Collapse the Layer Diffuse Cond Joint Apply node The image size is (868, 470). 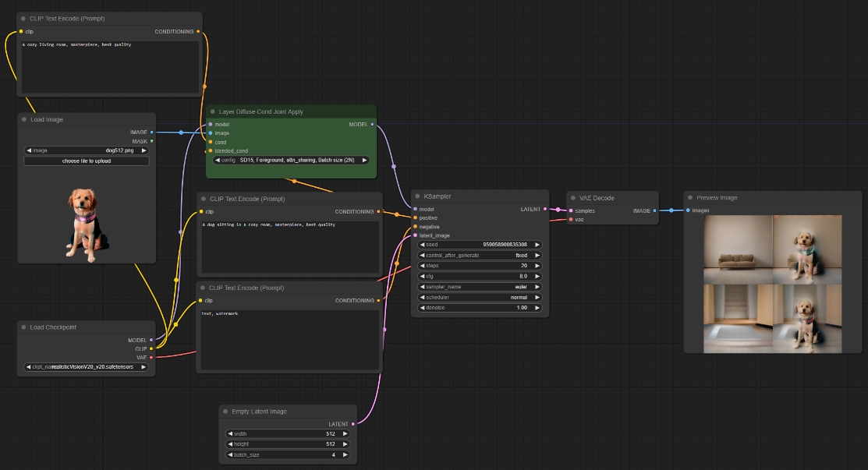tap(213, 112)
